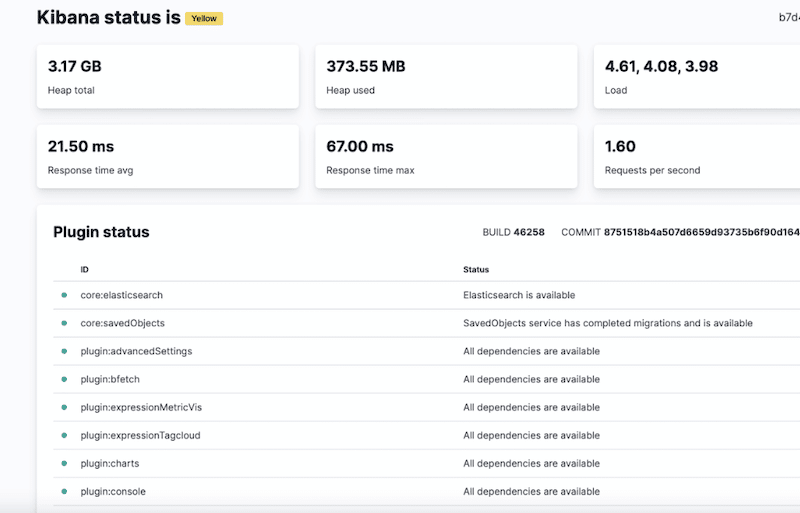Select the plugin:console ID text
This screenshot has width=800, height=513.
(x=113, y=492)
